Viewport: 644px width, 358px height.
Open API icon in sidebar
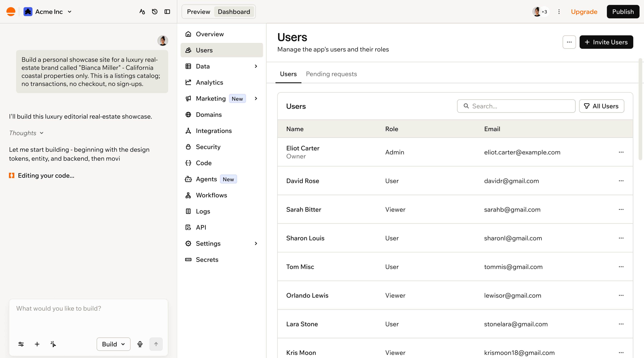coord(188,227)
